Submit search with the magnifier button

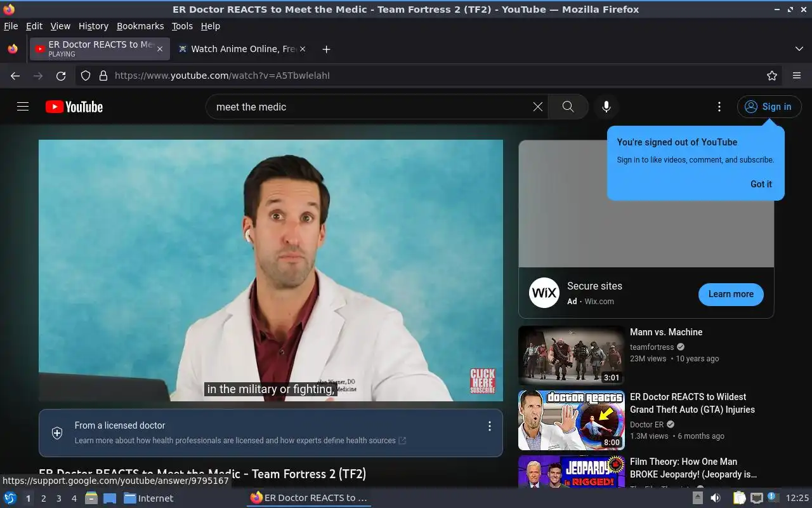pyautogui.click(x=568, y=107)
